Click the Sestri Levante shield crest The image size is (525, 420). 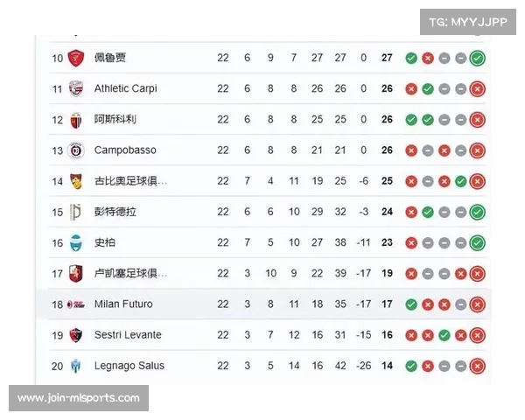76,335
